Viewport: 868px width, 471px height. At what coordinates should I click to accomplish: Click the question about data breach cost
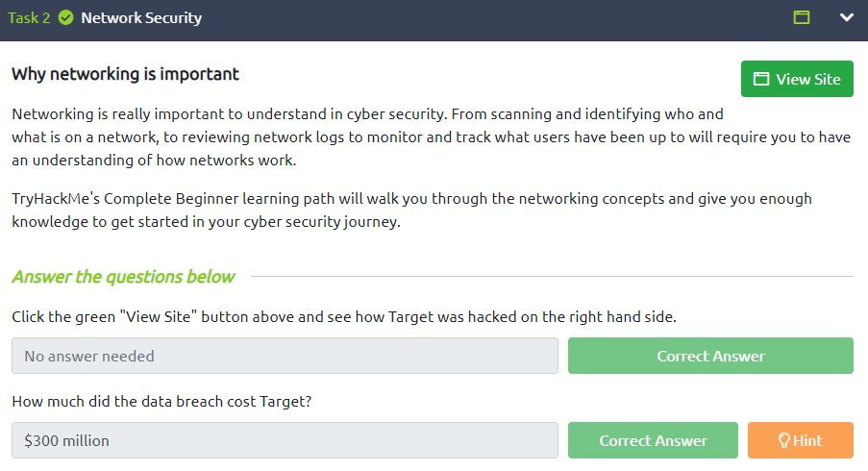coord(161,401)
